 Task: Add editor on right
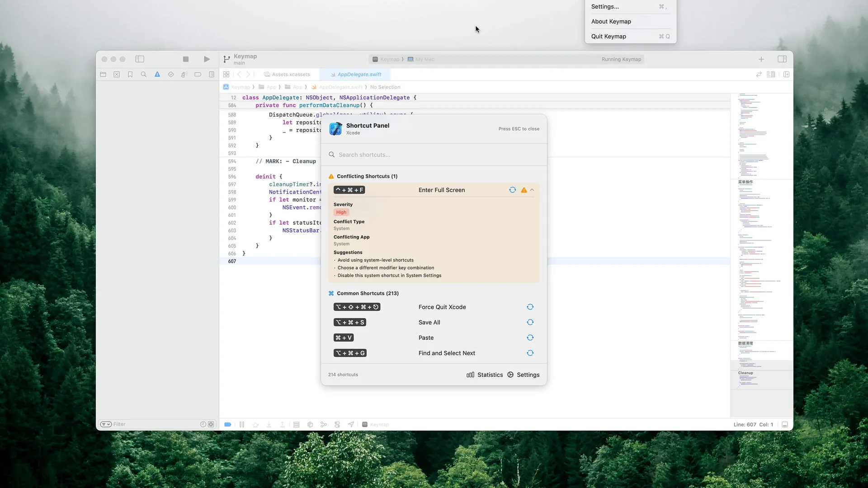point(786,75)
